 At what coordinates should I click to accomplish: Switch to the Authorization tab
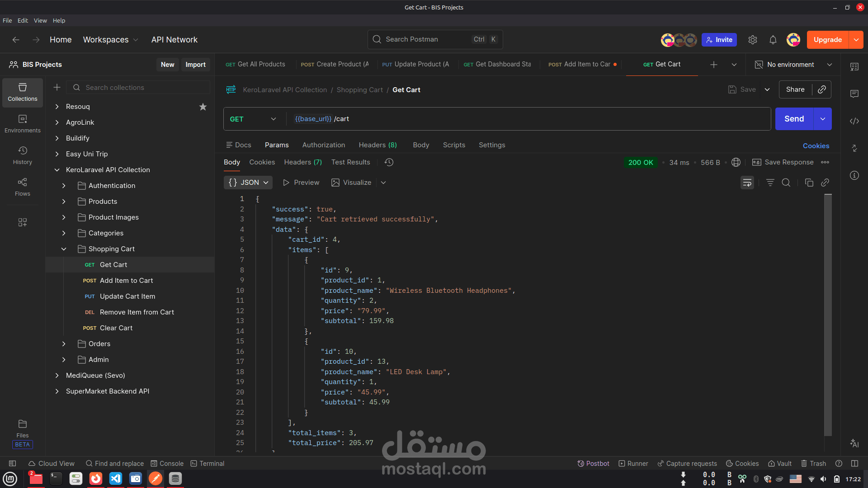[323, 145]
